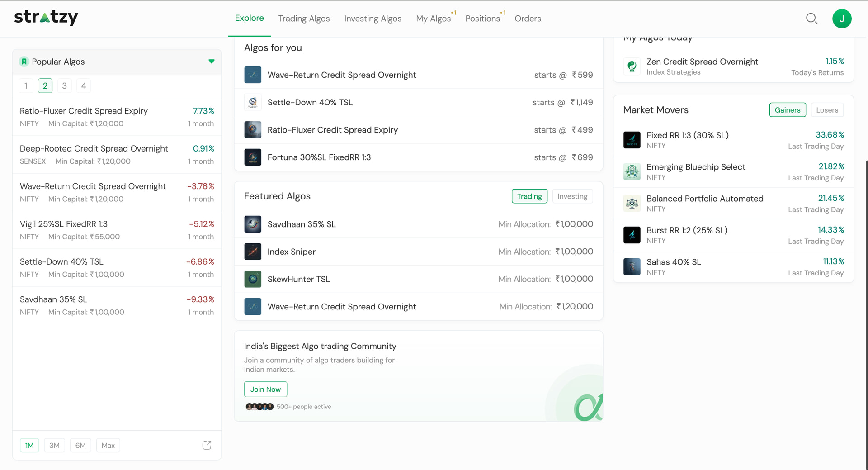Open the Orders tab
Image resolution: width=868 pixels, height=470 pixels.
[528, 19]
